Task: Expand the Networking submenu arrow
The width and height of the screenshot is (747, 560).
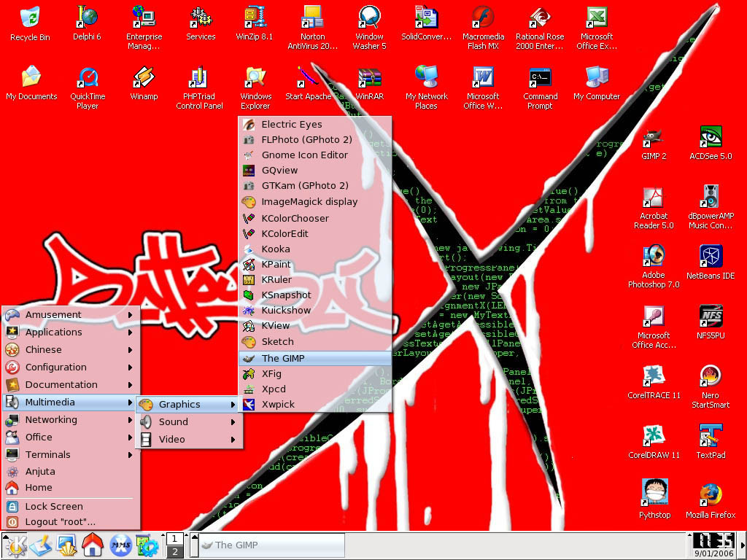Action: (130, 420)
